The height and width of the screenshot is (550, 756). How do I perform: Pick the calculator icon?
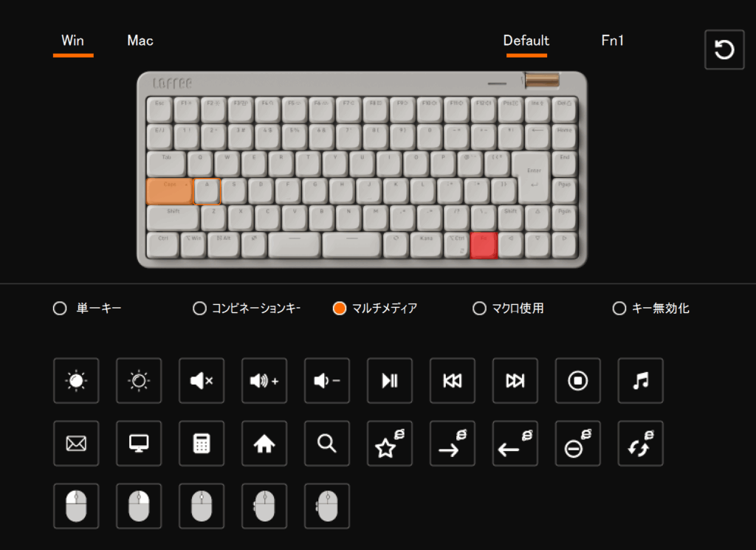click(x=202, y=444)
